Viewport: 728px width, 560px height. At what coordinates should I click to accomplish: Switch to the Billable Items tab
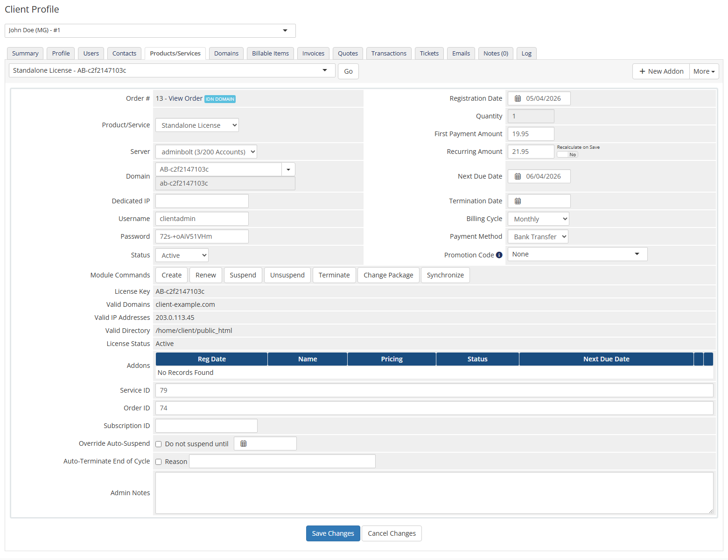[271, 53]
